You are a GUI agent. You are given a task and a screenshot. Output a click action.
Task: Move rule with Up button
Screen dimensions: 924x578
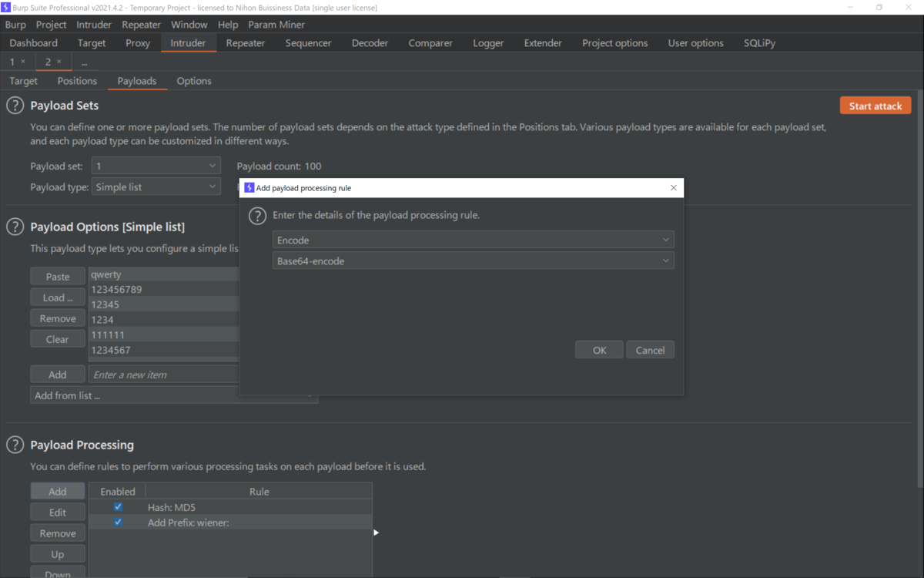click(x=58, y=554)
